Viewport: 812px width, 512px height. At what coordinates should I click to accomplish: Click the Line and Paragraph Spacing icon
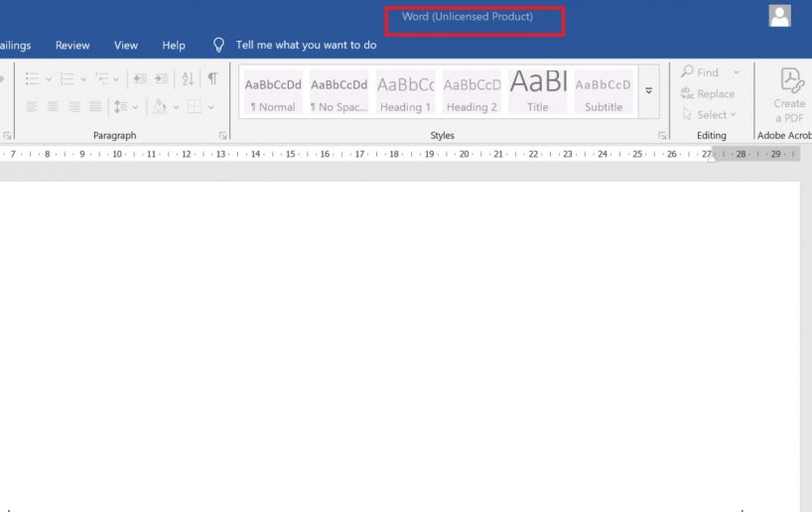point(121,107)
